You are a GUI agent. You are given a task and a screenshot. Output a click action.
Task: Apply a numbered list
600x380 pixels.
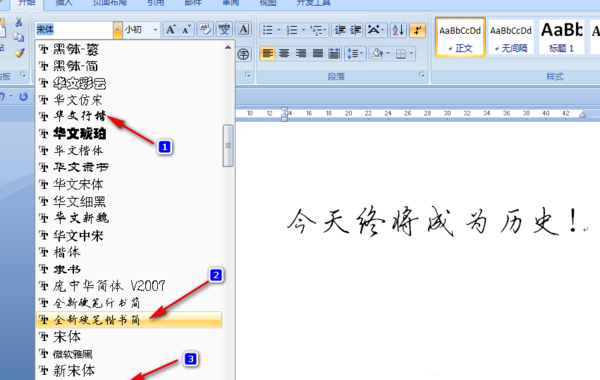pos(292,30)
